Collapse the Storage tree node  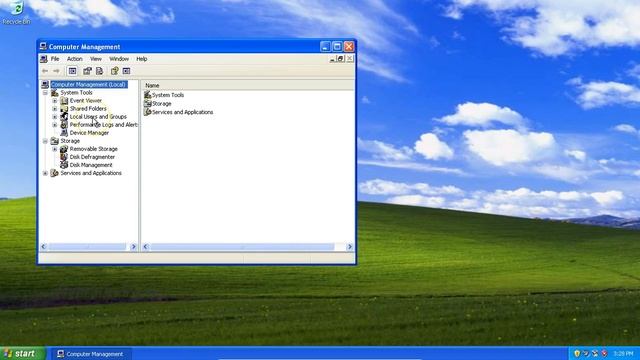(x=45, y=141)
